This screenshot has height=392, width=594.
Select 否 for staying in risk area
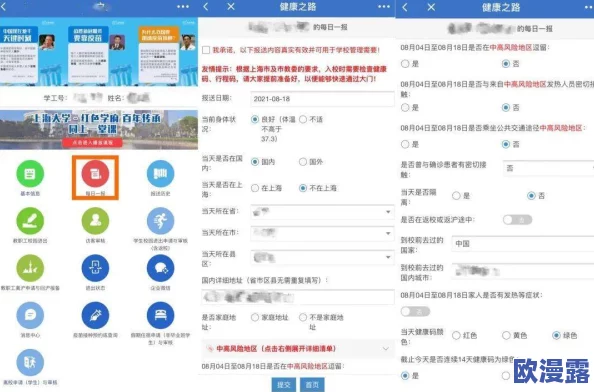click(x=506, y=64)
